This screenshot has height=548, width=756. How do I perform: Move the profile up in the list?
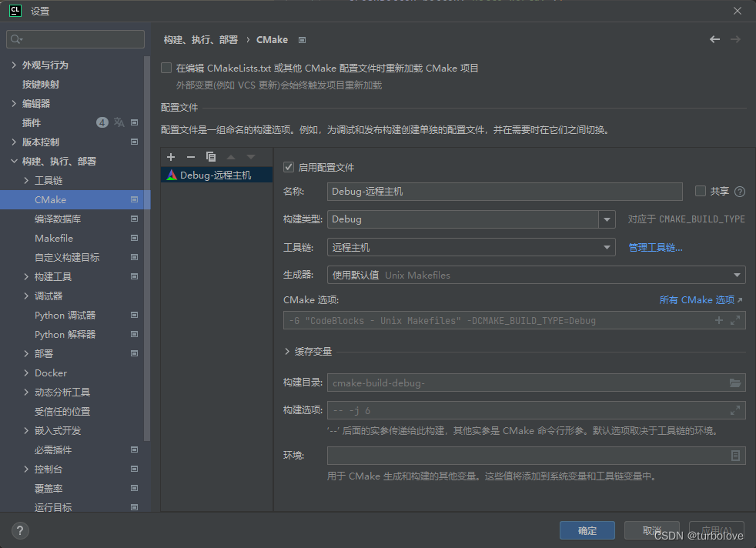point(229,157)
